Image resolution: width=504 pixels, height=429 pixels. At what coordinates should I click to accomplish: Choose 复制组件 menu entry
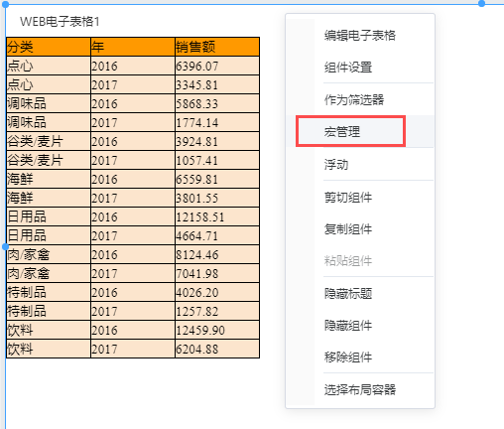(360, 229)
